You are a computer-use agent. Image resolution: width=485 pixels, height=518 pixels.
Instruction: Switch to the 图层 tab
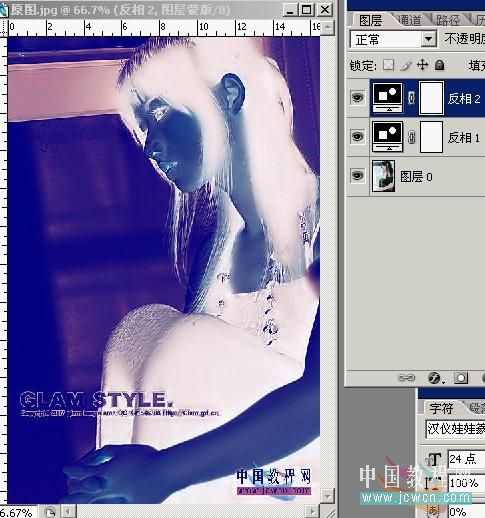pyautogui.click(x=370, y=20)
